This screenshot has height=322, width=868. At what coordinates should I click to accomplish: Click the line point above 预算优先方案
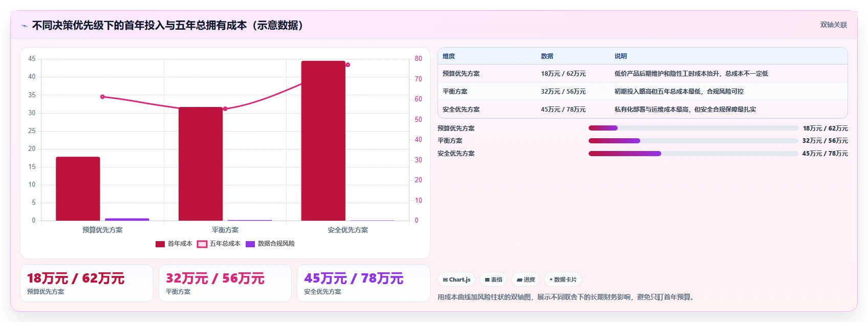click(102, 97)
